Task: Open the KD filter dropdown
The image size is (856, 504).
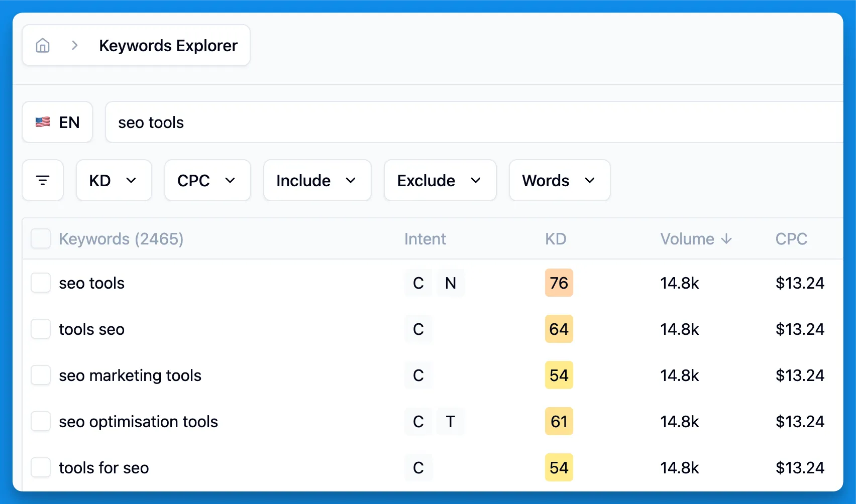Action: click(114, 180)
